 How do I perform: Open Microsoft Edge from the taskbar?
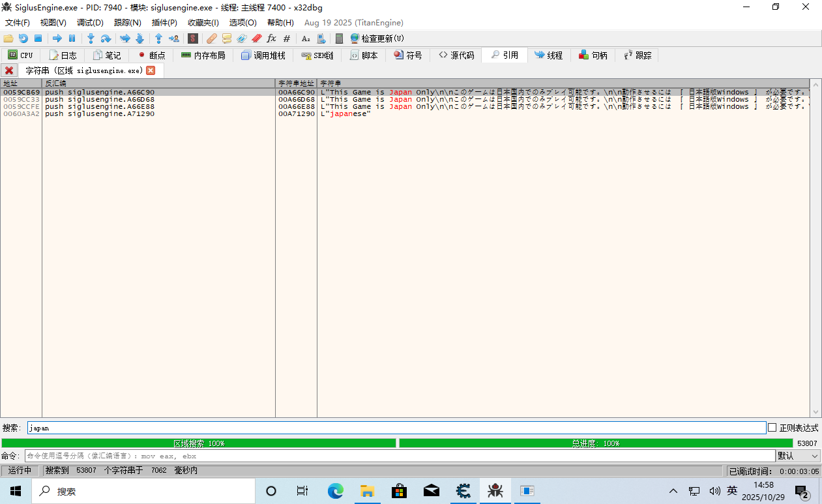pyautogui.click(x=335, y=491)
